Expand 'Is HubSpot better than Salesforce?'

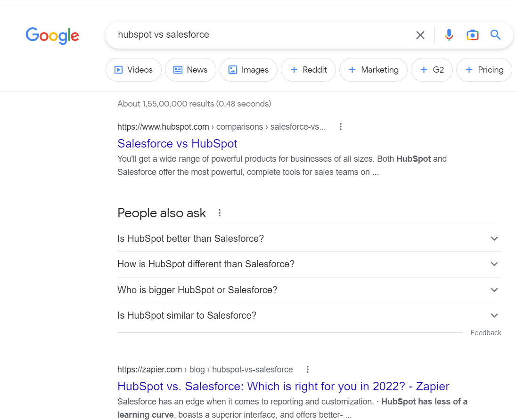(494, 239)
